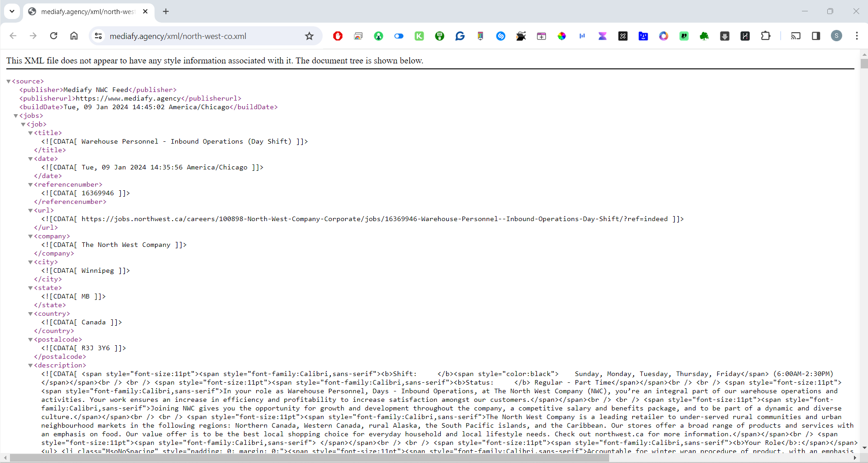Viewport: 868px width, 463px height.
Task: Open the purple hourglass extension icon
Action: [x=602, y=36]
